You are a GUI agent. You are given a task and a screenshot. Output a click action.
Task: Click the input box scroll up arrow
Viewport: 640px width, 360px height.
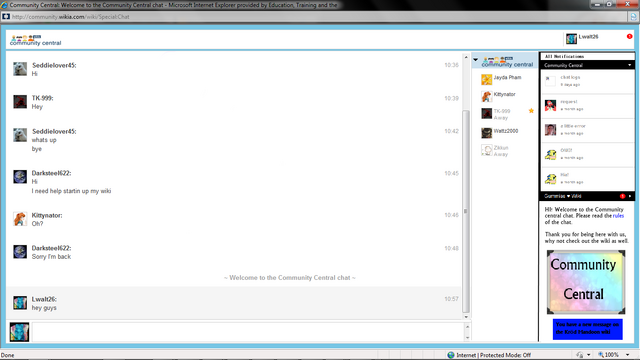click(x=467, y=327)
